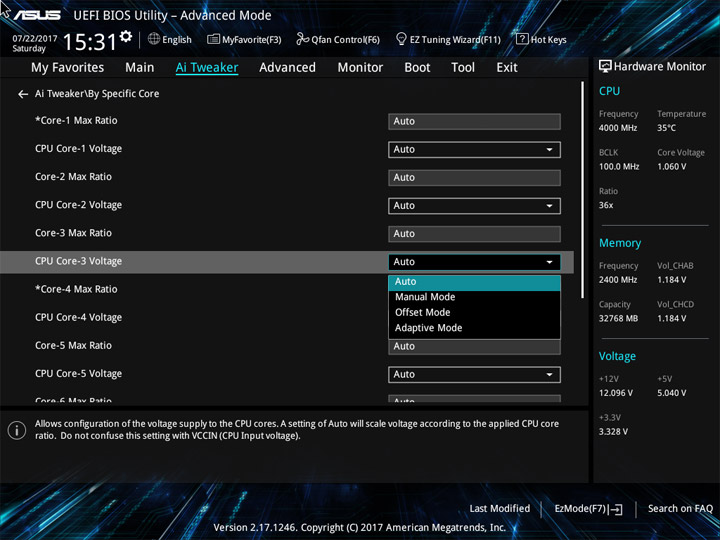Image resolution: width=720 pixels, height=540 pixels.
Task: Click the ASUS logo
Action: [37, 16]
